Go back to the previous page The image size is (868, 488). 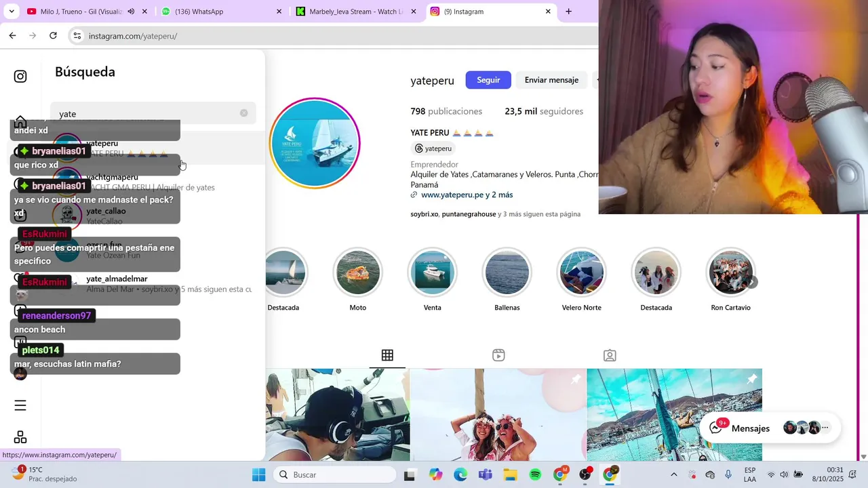pyautogui.click(x=12, y=35)
